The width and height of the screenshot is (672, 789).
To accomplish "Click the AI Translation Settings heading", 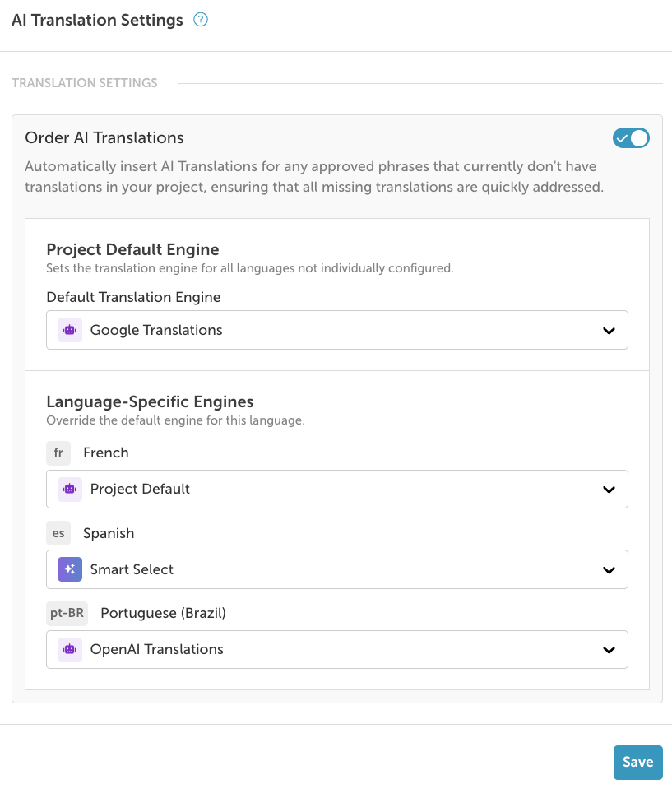I will pyautogui.click(x=97, y=21).
